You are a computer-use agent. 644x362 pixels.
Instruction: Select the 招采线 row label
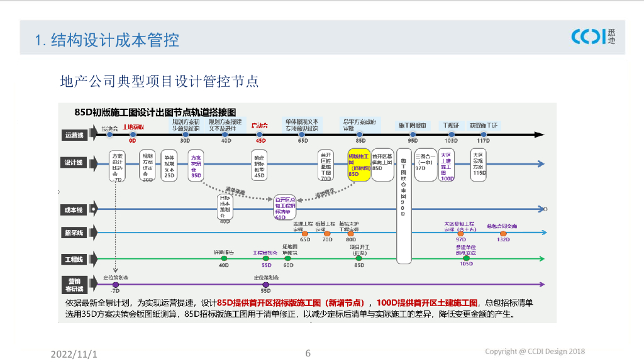74,233
